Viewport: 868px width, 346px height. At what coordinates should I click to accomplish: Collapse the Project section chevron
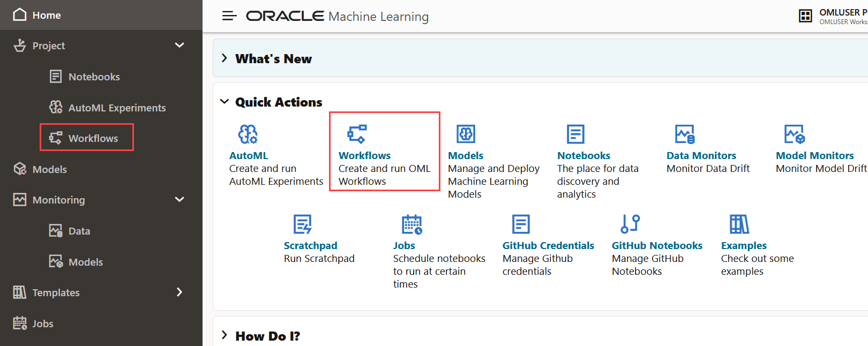coord(179,46)
